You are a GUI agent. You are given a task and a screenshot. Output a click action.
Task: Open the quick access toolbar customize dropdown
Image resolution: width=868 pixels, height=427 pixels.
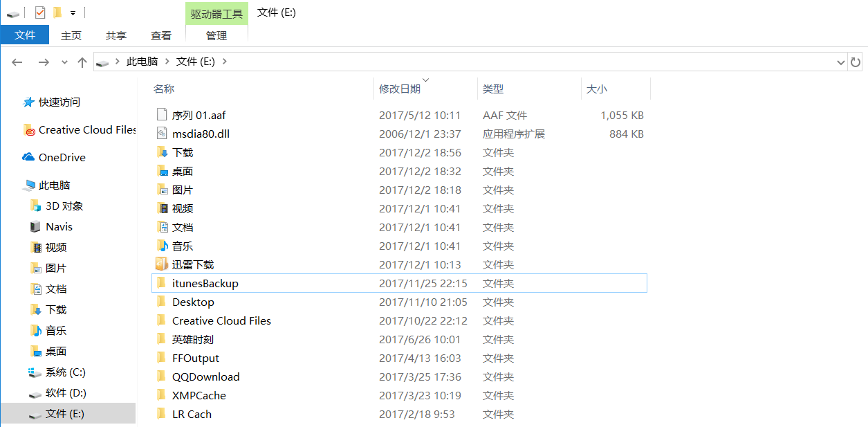tap(73, 13)
